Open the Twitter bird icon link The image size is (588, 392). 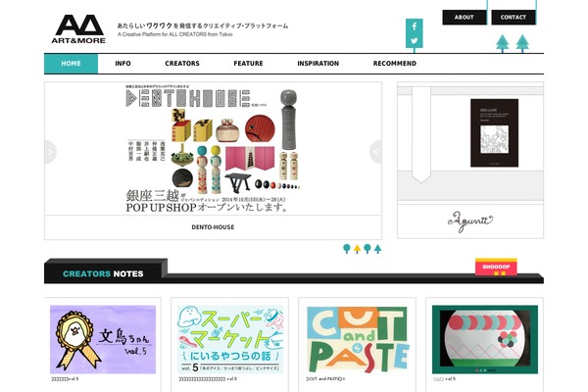414,40
